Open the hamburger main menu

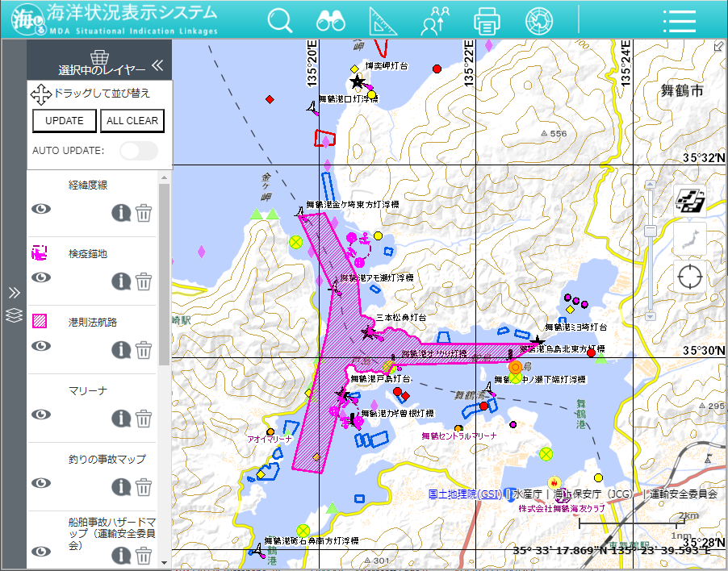(x=679, y=21)
